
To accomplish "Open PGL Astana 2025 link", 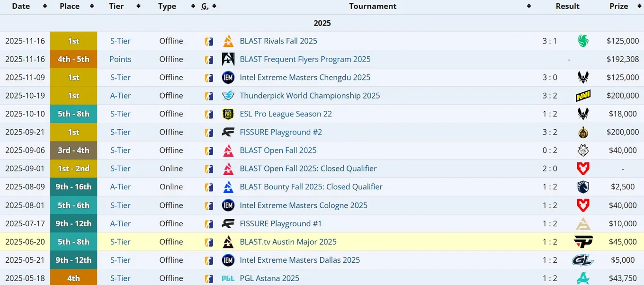I will point(269,278).
